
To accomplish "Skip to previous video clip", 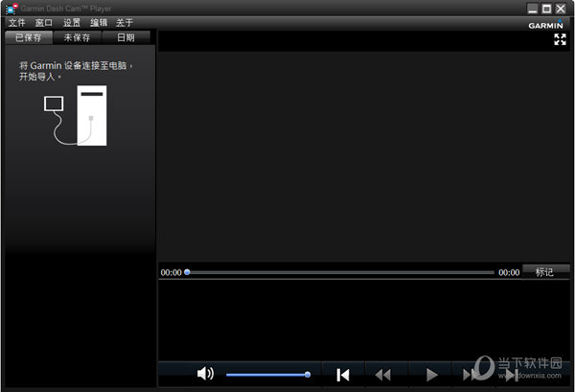I will click(x=343, y=375).
